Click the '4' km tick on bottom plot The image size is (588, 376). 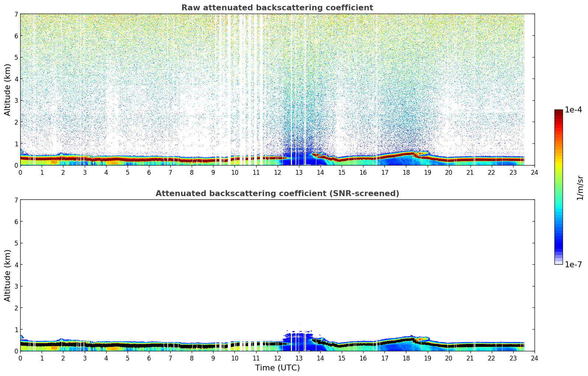[x=16, y=265]
